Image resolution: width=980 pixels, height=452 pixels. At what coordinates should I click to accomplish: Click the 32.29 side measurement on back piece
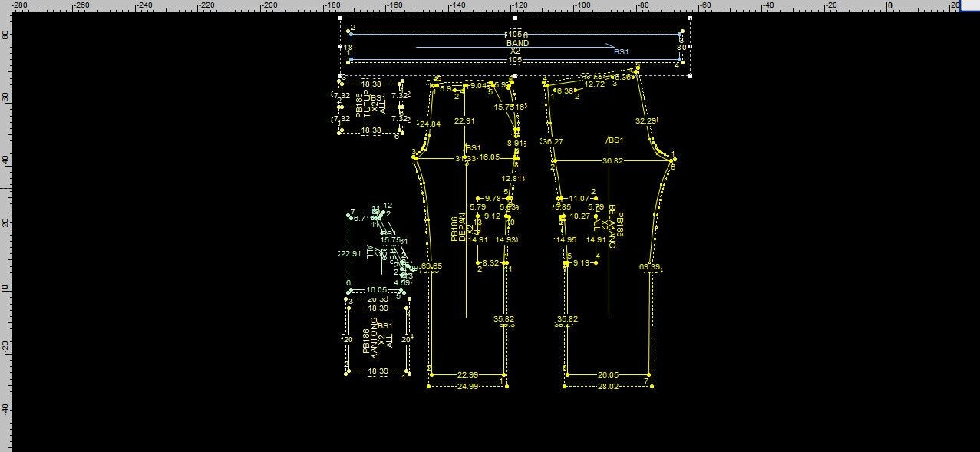pyautogui.click(x=646, y=121)
